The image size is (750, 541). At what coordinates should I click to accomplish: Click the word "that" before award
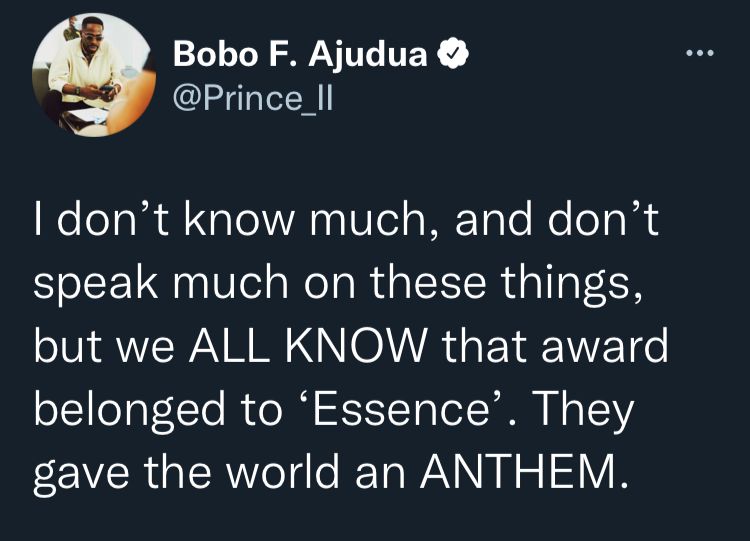[x=483, y=346]
